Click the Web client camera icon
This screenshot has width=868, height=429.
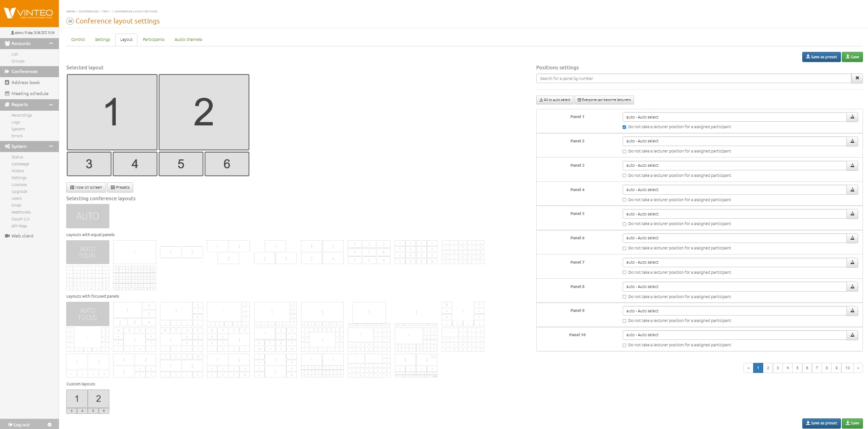tap(7, 236)
